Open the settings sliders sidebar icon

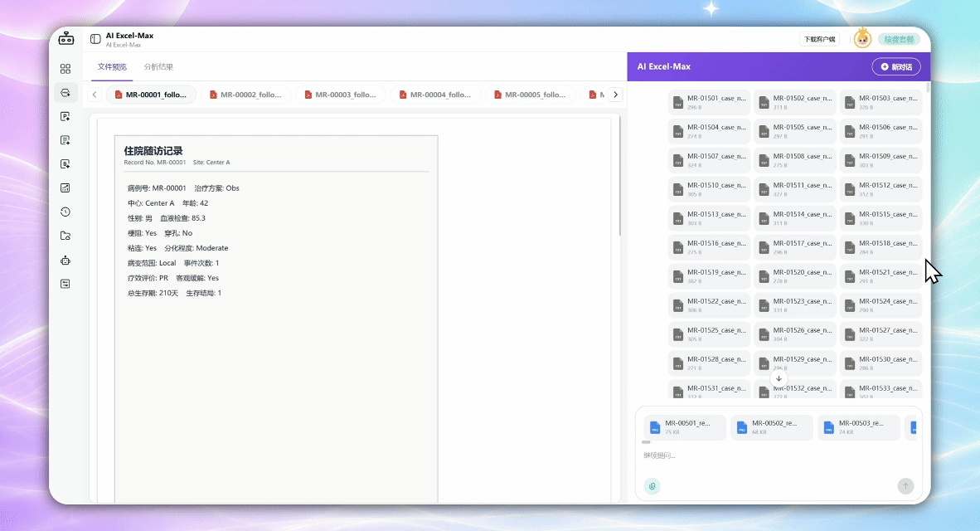[x=65, y=284]
